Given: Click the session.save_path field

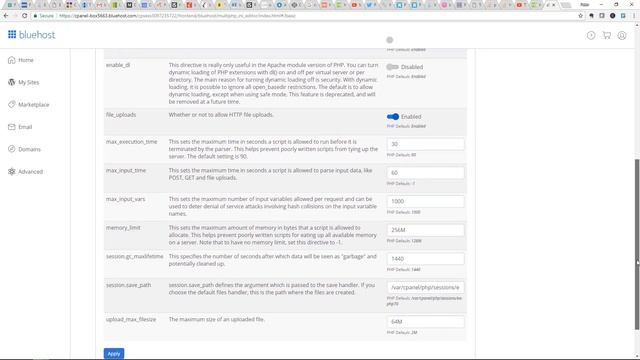Looking at the screenshot, I should click(425, 287).
